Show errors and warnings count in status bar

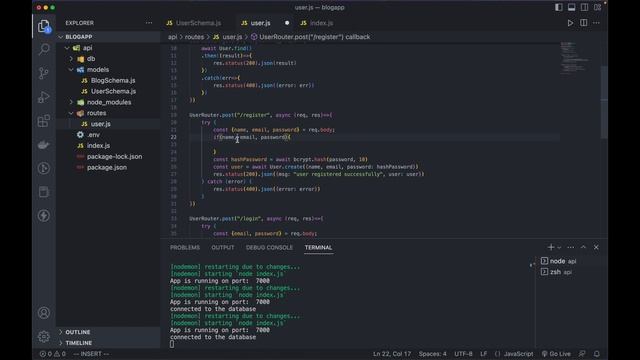53,354
